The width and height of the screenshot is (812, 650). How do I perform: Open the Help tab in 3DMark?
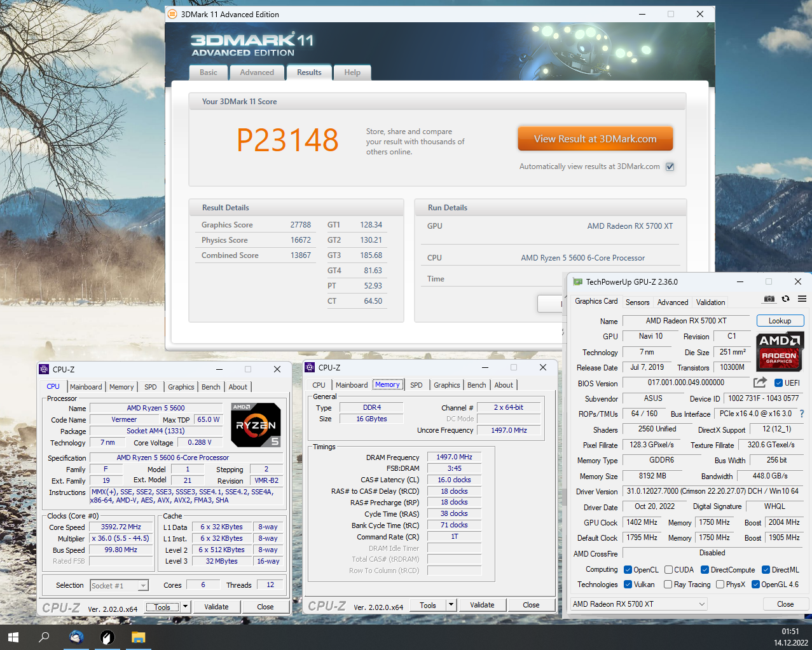352,72
